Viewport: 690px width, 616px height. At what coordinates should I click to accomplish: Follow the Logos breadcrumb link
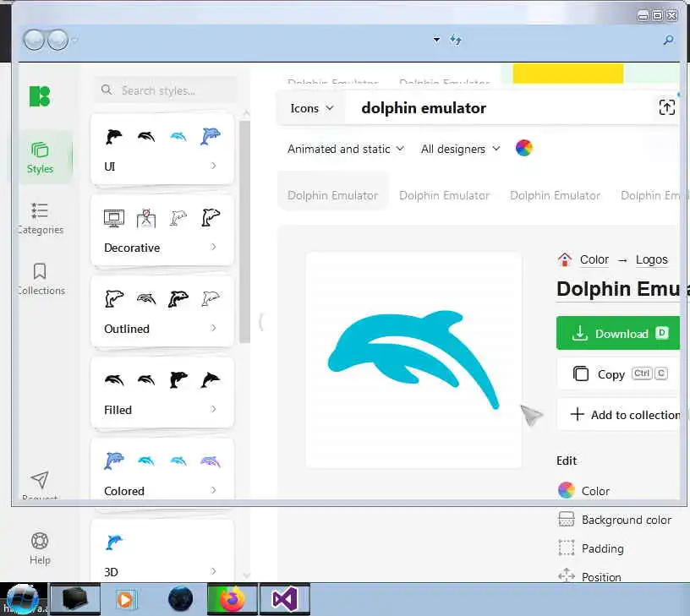tap(651, 259)
